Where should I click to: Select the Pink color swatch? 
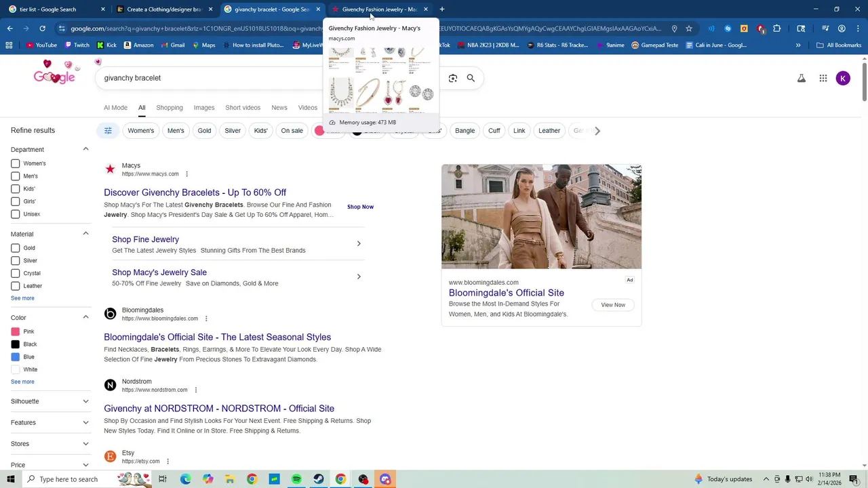(x=15, y=331)
